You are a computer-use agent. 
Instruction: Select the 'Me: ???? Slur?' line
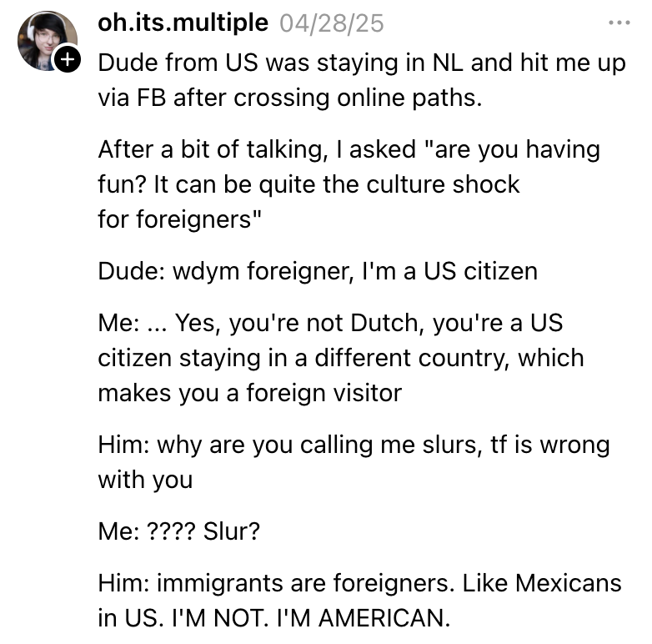point(178,531)
